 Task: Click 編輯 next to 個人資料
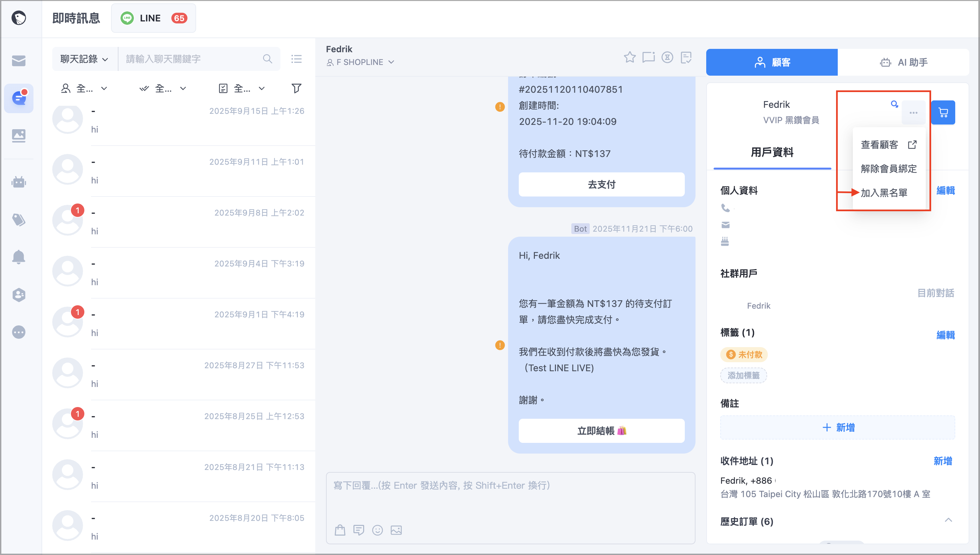click(945, 190)
